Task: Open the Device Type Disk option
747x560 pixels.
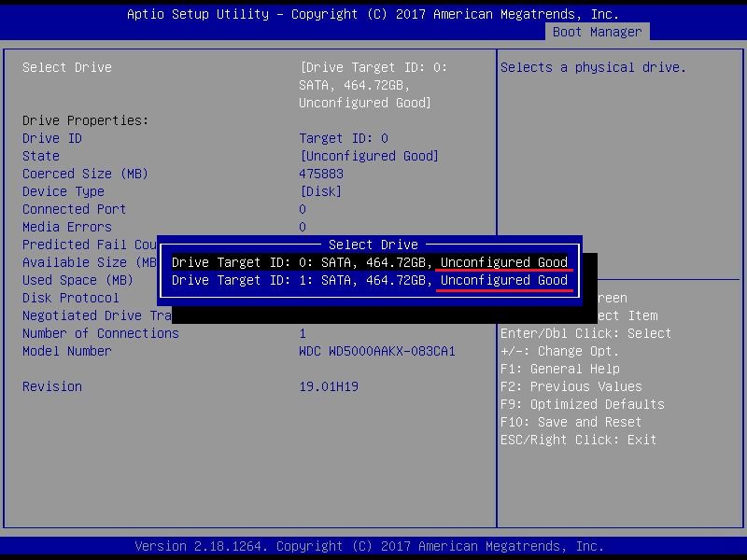Action: [320, 191]
